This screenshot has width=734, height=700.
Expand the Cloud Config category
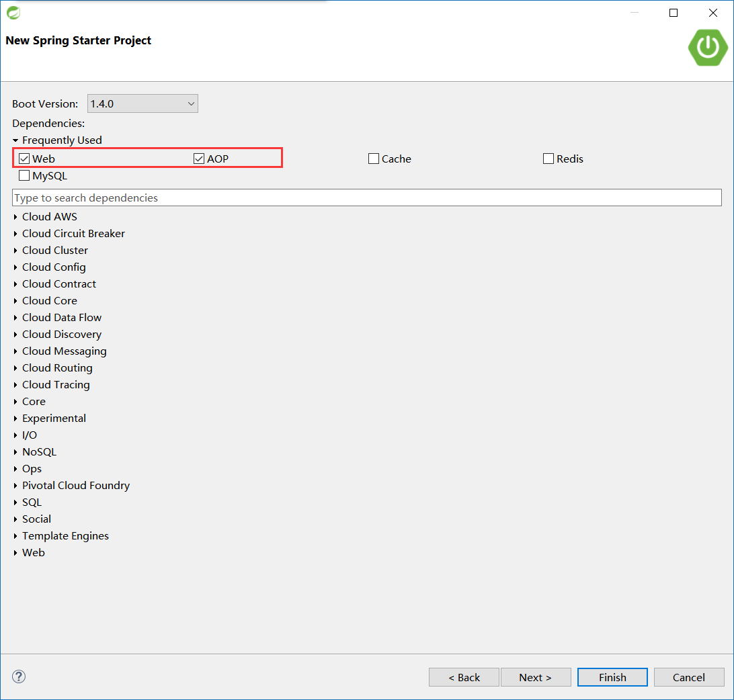tap(15, 267)
